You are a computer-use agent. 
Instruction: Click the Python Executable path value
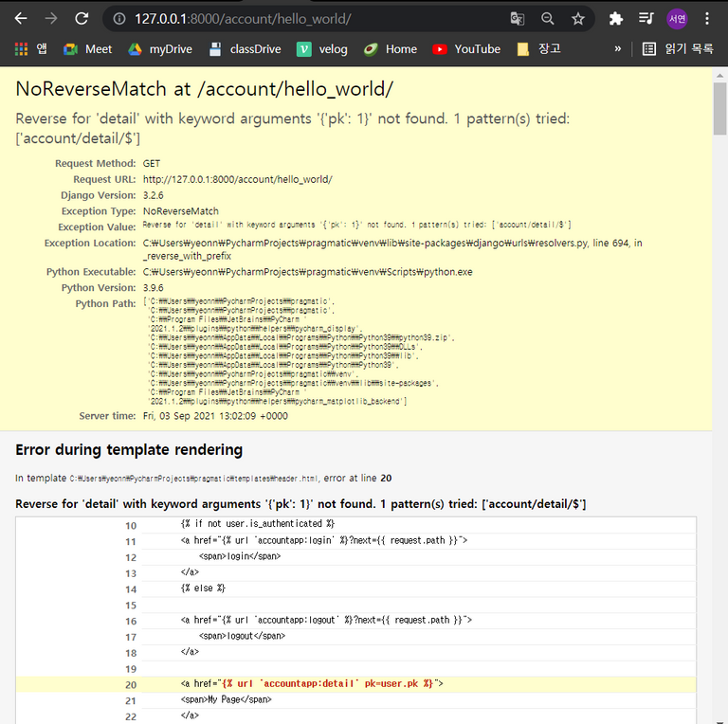click(x=307, y=272)
